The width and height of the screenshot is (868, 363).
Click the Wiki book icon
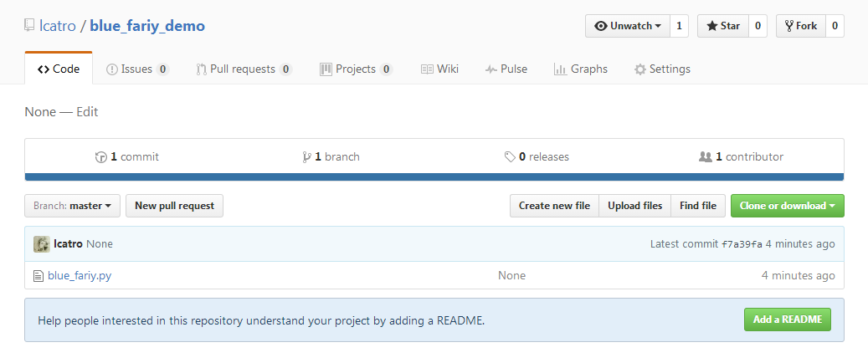(x=427, y=69)
